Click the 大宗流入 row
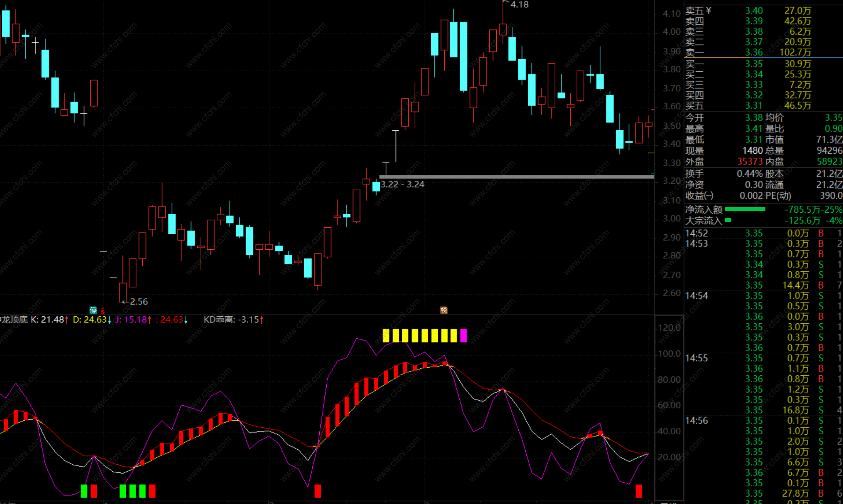 pyautogui.click(x=703, y=220)
